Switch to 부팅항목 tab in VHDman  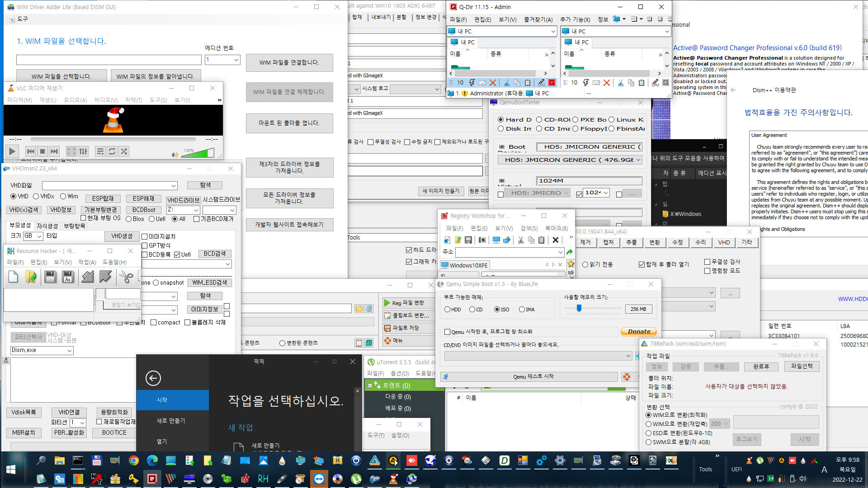coord(74,226)
